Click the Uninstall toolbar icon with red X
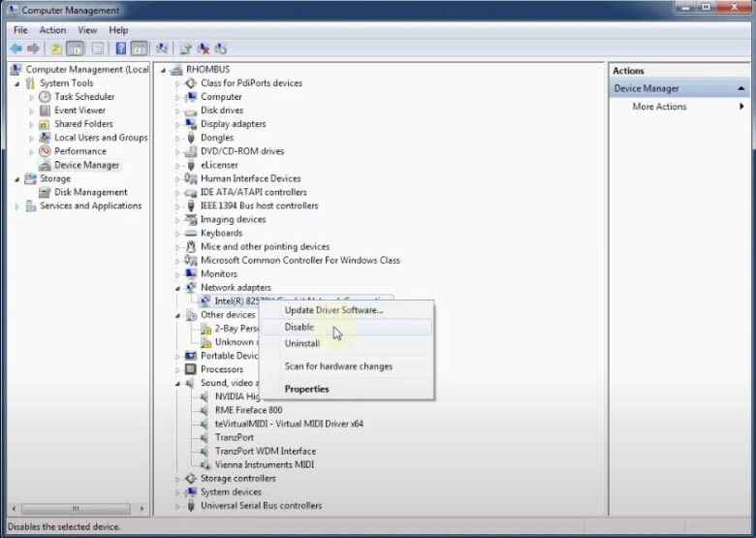Screen dimensions: 756x538 pyautogui.click(x=203, y=48)
